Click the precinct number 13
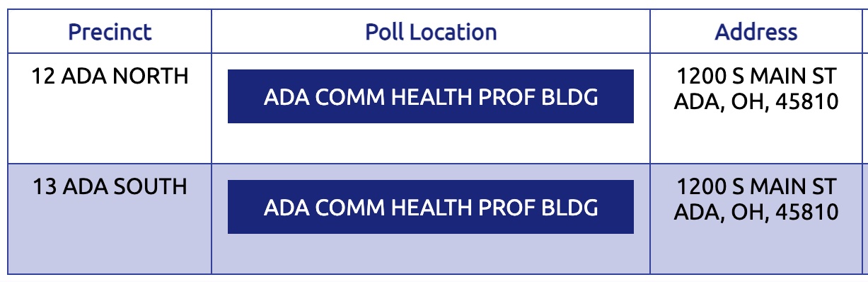 click(x=44, y=186)
